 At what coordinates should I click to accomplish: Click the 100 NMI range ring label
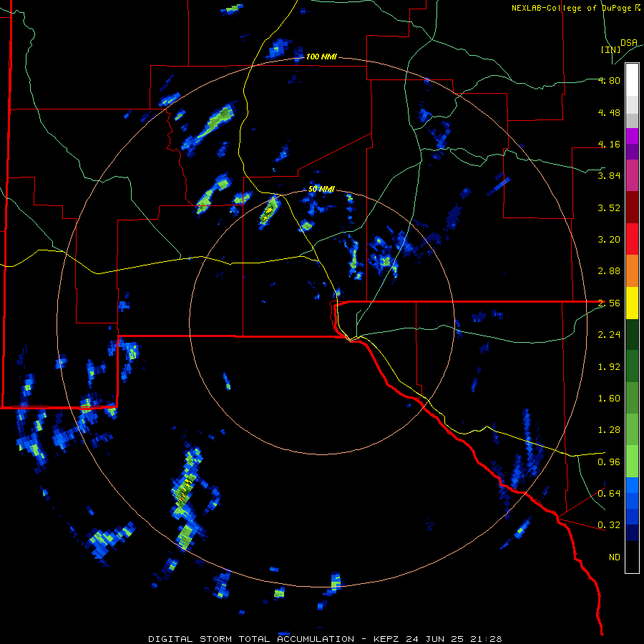click(321, 57)
